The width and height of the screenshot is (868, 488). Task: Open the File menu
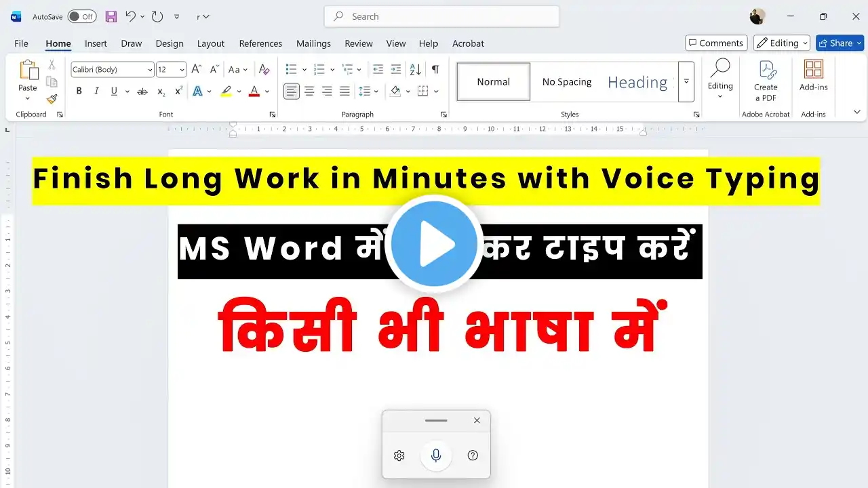point(21,43)
